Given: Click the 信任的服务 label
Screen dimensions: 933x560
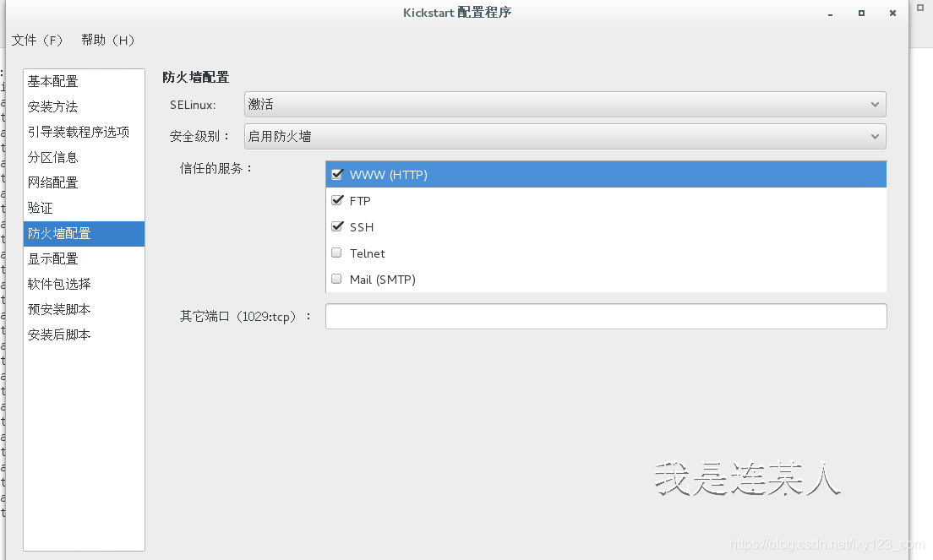Looking at the screenshot, I should coord(216,169).
